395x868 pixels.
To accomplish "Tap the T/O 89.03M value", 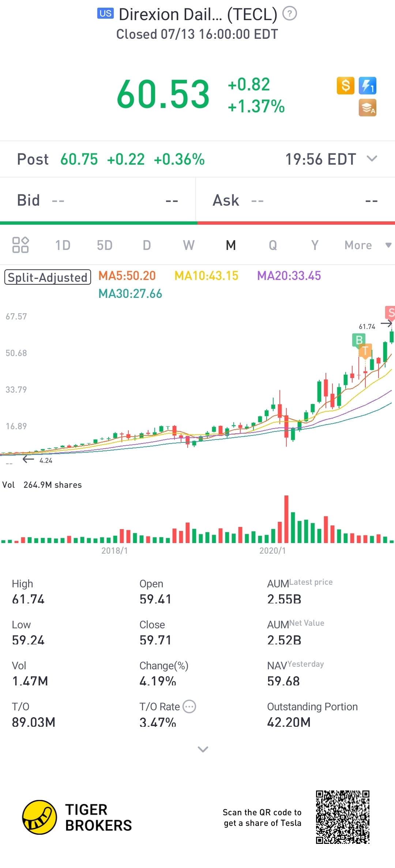I will pyautogui.click(x=34, y=722).
